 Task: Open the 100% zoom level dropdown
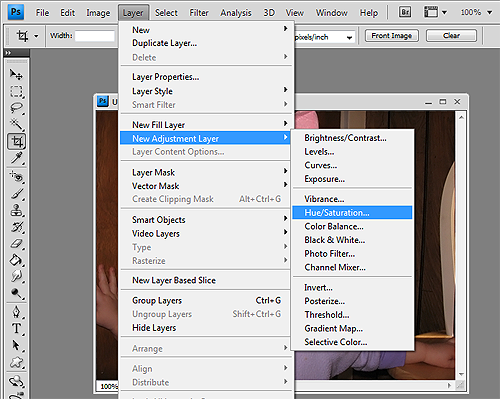pyautogui.click(x=489, y=12)
